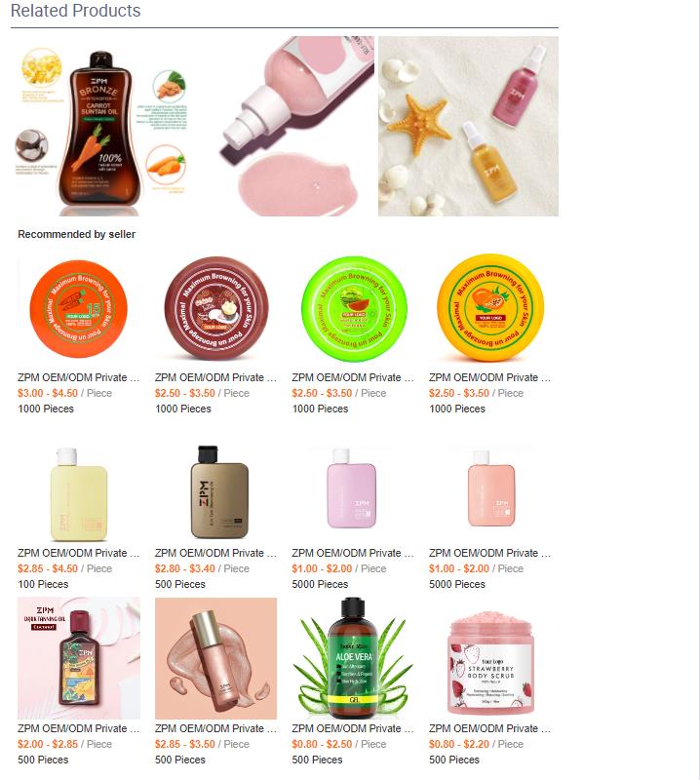
Task: Open the Strawberry Body Scrub jar image
Action: 490,658
